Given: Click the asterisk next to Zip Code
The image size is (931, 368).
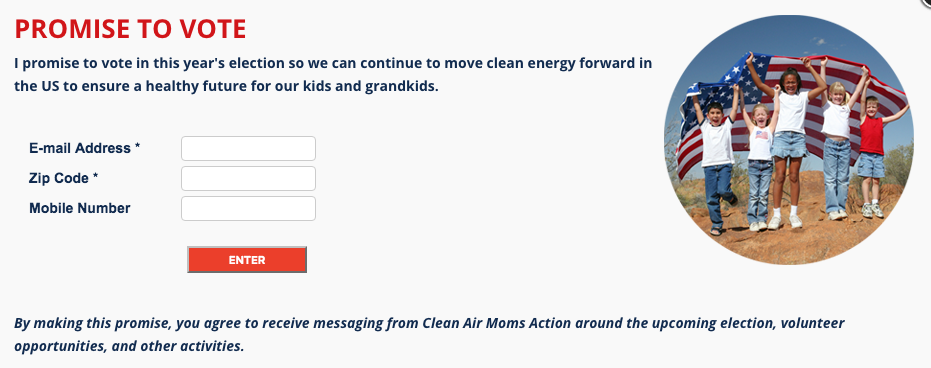Looking at the screenshot, I should [x=96, y=176].
